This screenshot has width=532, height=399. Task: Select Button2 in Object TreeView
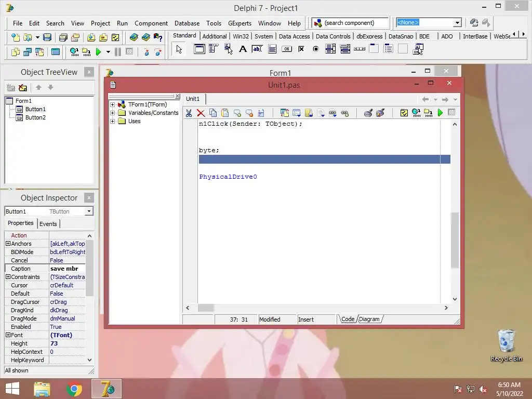(35, 117)
